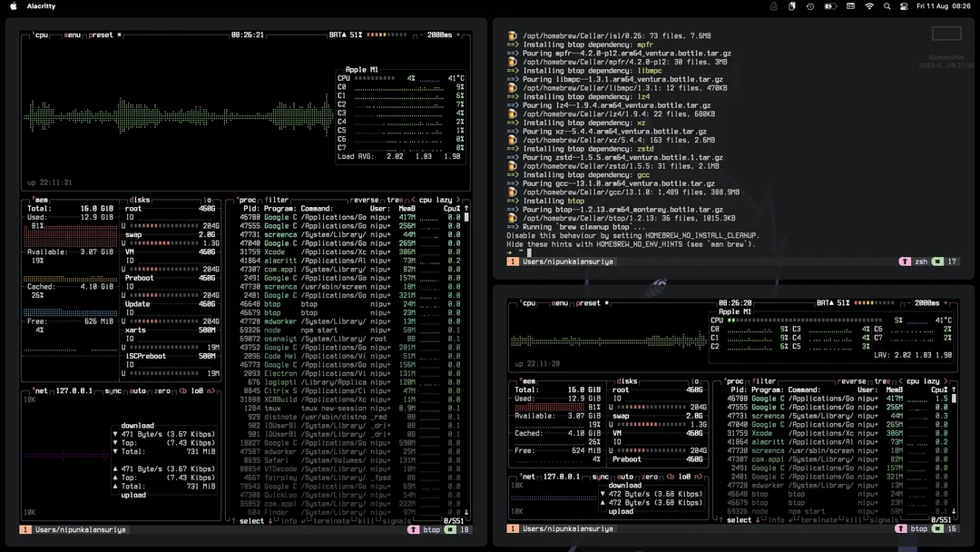Open the Alacritty menu in macOS menu bar
The width and height of the screenshot is (980, 552).
(41, 6)
